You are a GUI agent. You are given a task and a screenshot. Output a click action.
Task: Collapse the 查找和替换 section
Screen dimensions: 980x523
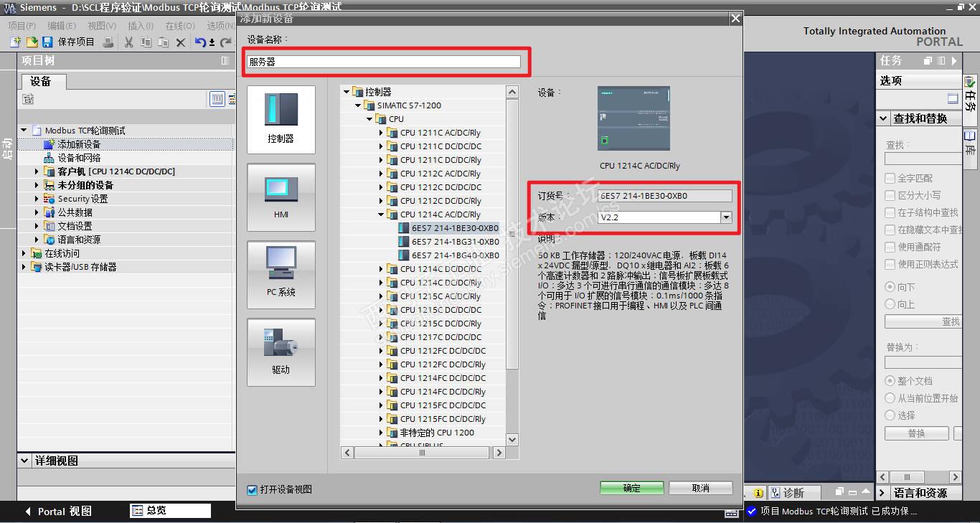[x=883, y=118]
